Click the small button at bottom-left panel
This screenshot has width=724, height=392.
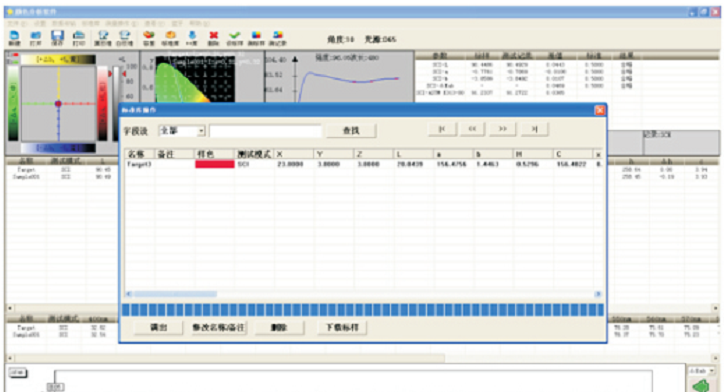pos(17,373)
